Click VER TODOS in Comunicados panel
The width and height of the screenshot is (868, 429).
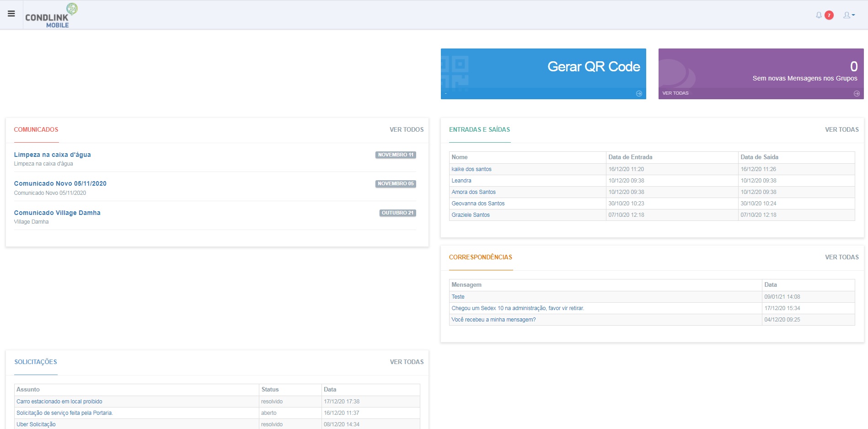407,130
